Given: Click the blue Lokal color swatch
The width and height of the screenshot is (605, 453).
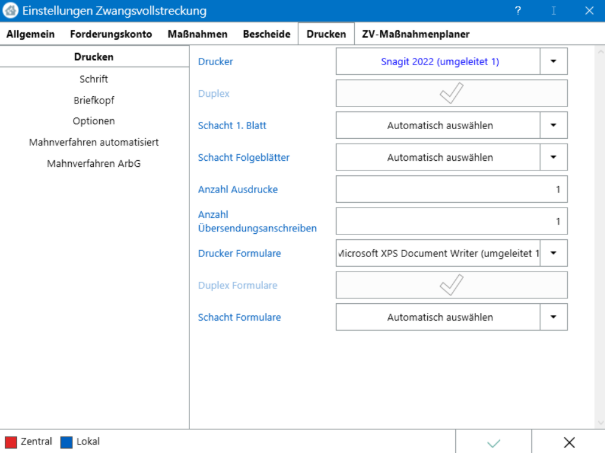Looking at the screenshot, I should tap(66, 441).
